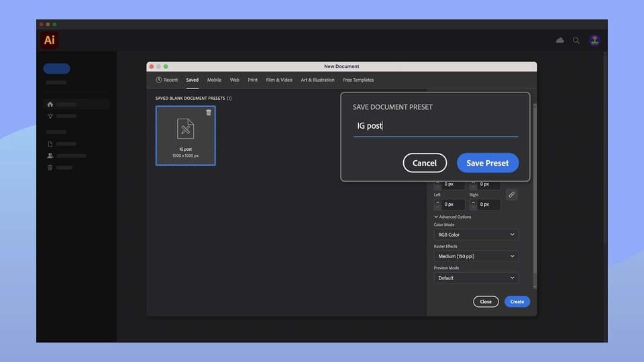This screenshot has width=644, height=362.
Task: Delete the IG post preset with trash icon
Action: point(209,113)
